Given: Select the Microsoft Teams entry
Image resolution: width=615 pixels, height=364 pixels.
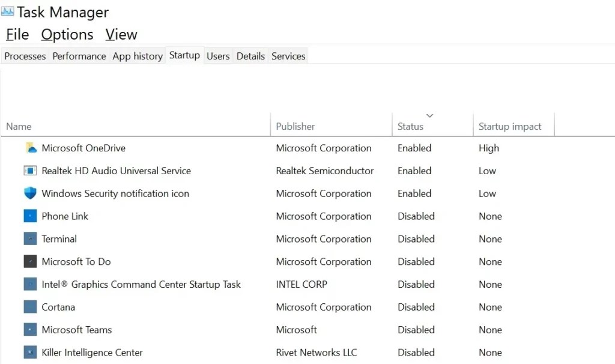Looking at the screenshot, I should click(78, 330).
